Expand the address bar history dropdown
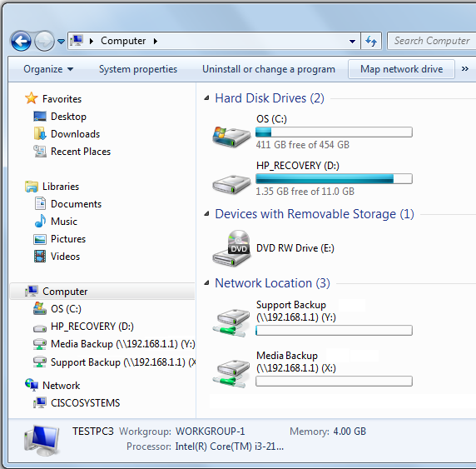476x469 pixels. pyautogui.click(x=353, y=41)
